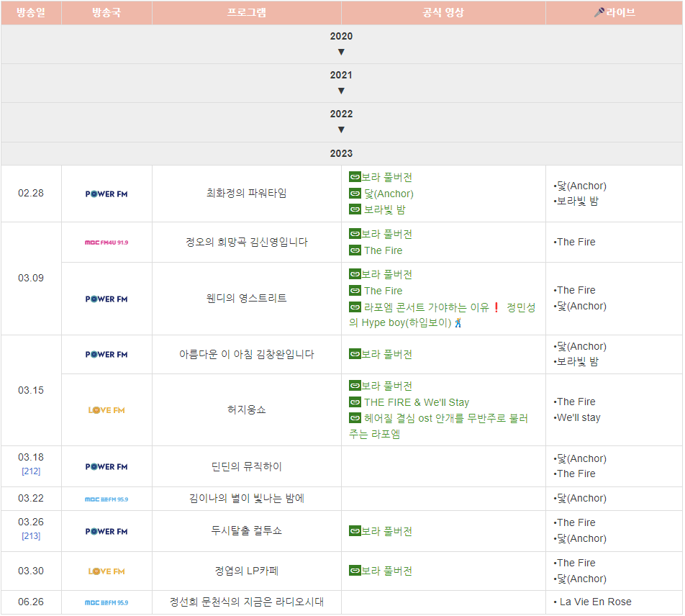This screenshot has height=616, width=685.
Task: Click the 03.30 date cell
Action: tap(31, 571)
